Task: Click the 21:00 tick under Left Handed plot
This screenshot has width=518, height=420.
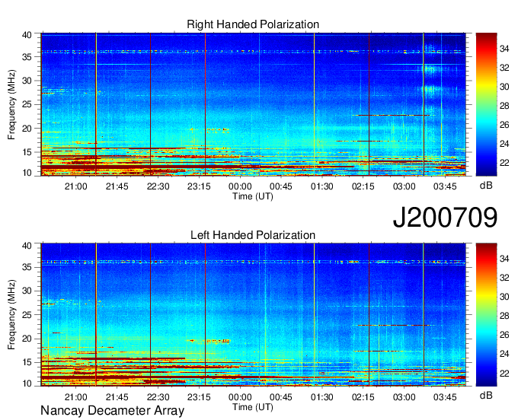Action: 75,397
